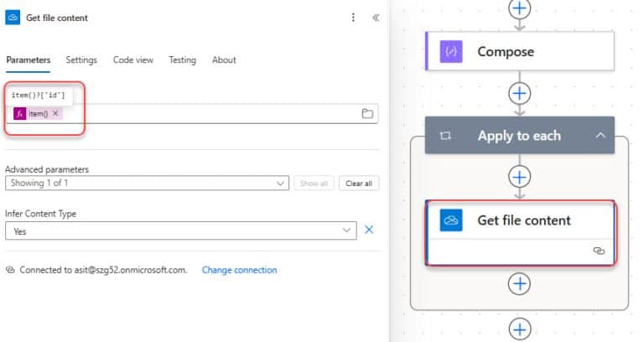Image resolution: width=644 pixels, height=342 pixels.
Task: Open the folder picker icon in file field
Action: 367,114
